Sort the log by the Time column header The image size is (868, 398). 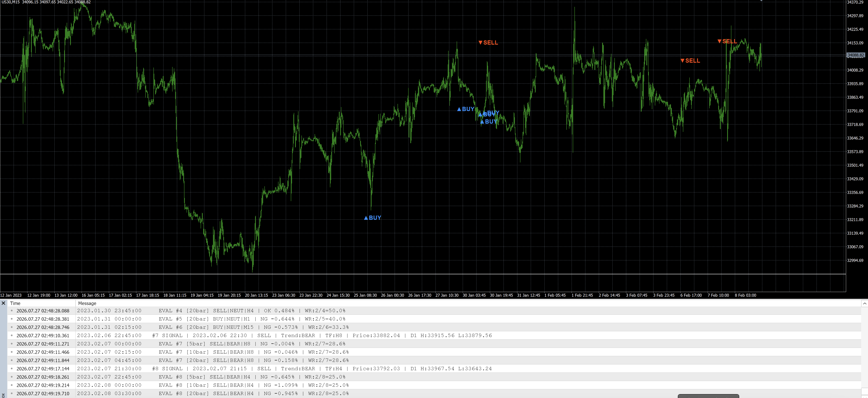[x=15, y=303]
